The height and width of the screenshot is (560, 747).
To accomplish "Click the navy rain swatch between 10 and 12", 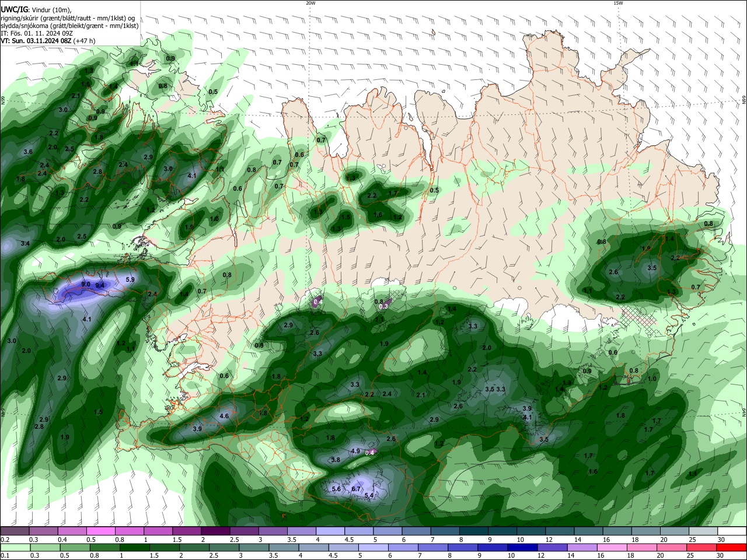I will pos(521,547).
